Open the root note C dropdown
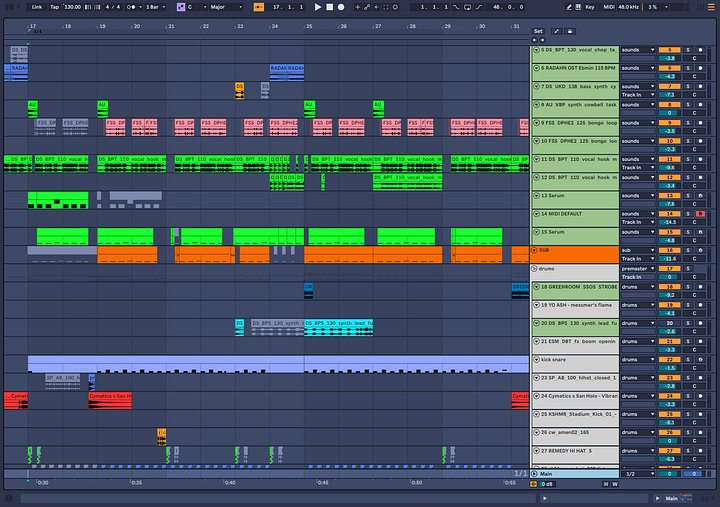Viewport: 720px width, 507px height. (197, 7)
